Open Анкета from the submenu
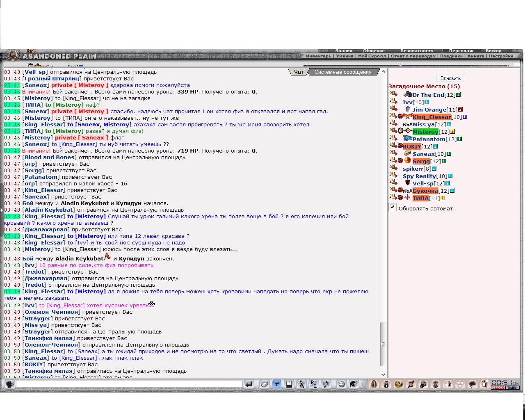Image resolution: width=525 pixels, height=420 pixels. pos(476,56)
